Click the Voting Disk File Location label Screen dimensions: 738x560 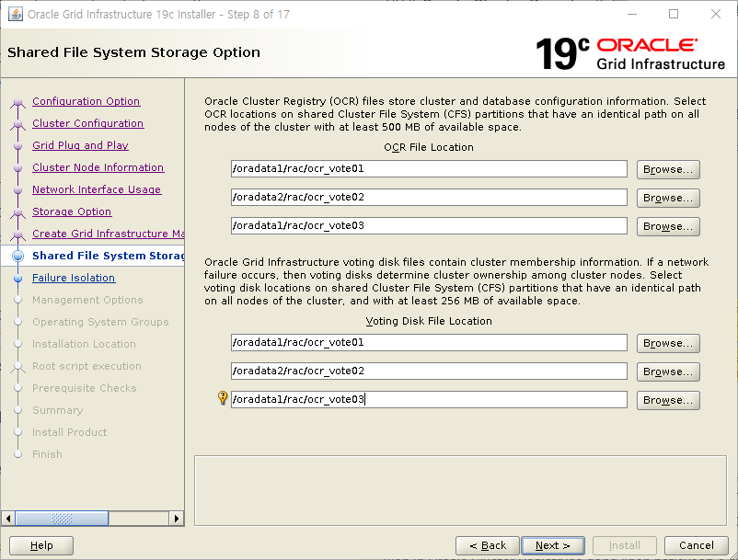(x=429, y=321)
